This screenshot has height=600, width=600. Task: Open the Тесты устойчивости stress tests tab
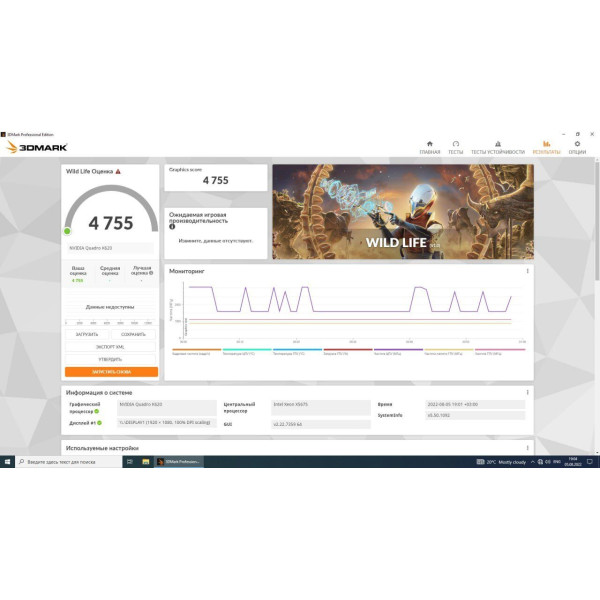(497, 147)
